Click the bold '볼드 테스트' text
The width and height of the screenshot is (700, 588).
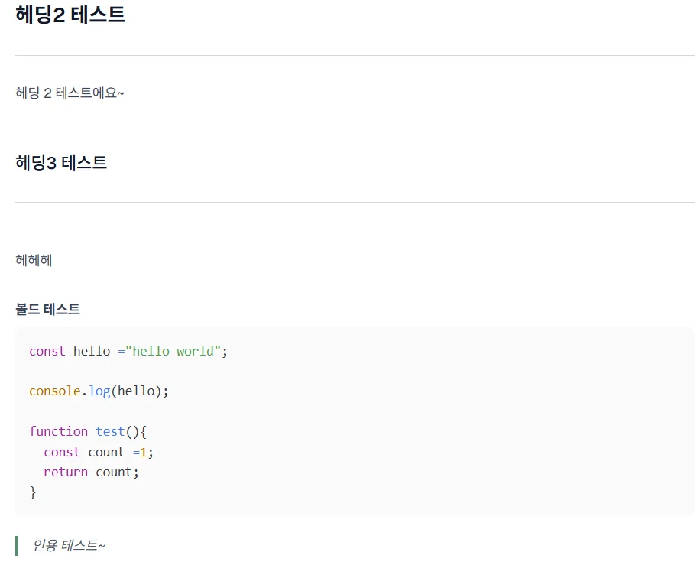[x=47, y=309]
